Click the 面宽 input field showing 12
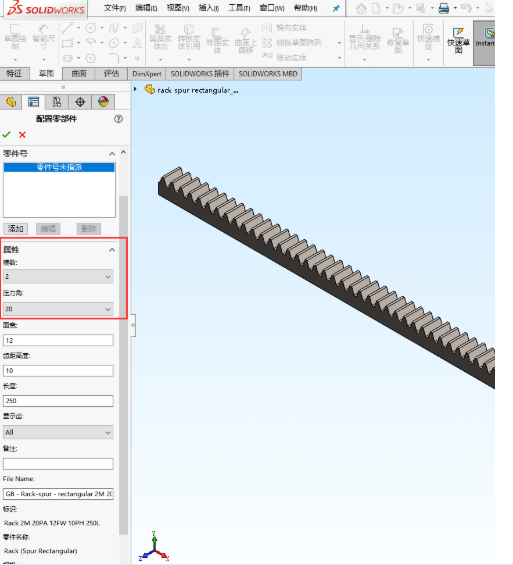Screen dimensions: 513x565 pos(58,340)
